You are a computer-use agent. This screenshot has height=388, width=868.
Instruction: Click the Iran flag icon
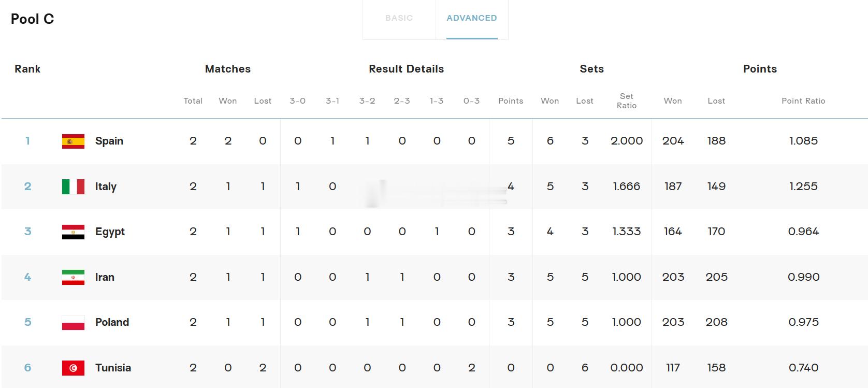[73, 277]
